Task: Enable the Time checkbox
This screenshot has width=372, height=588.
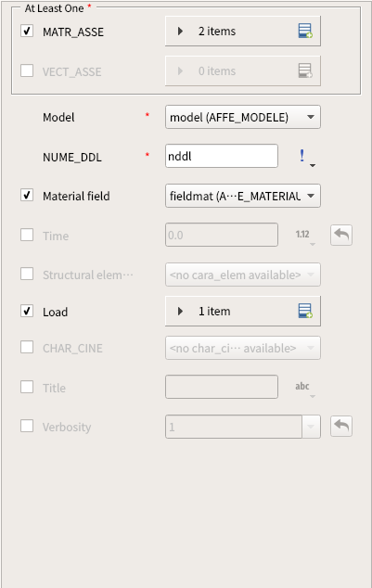Action: (27, 235)
